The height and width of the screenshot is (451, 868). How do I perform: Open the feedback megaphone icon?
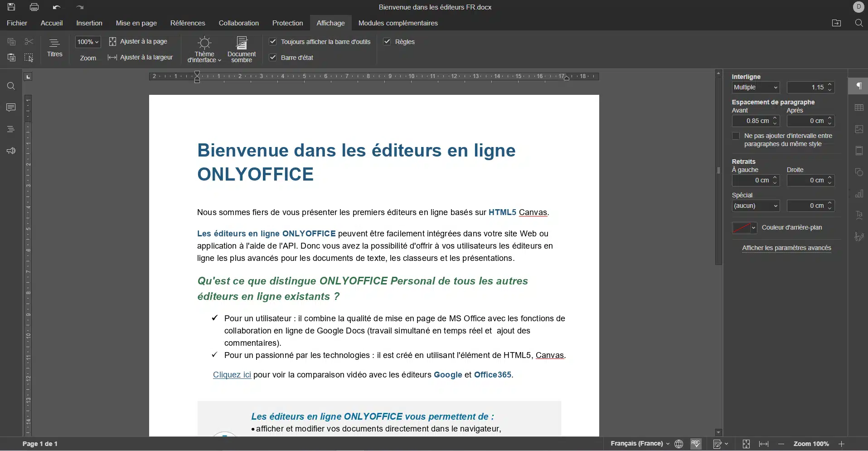click(x=11, y=151)
